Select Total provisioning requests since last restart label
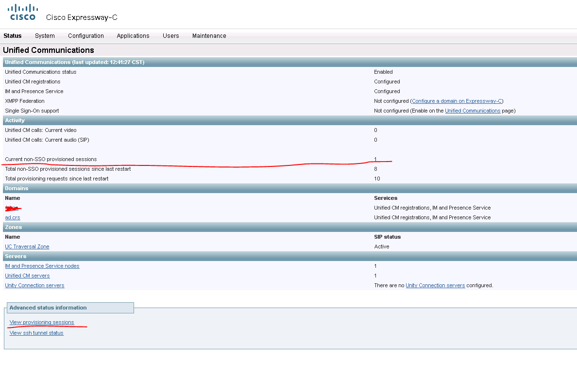Viewport: 577px width, 392px height. 57,179
